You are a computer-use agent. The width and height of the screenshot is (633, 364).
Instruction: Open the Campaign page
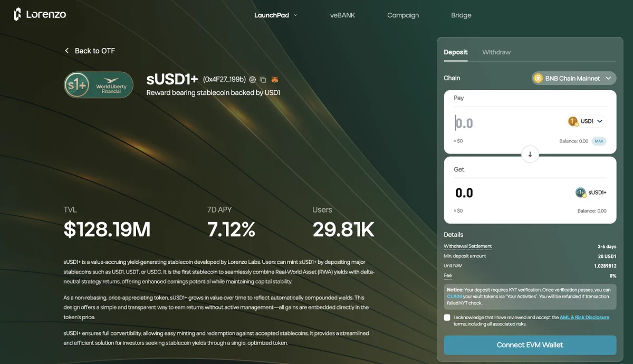[x=403, y=15]
